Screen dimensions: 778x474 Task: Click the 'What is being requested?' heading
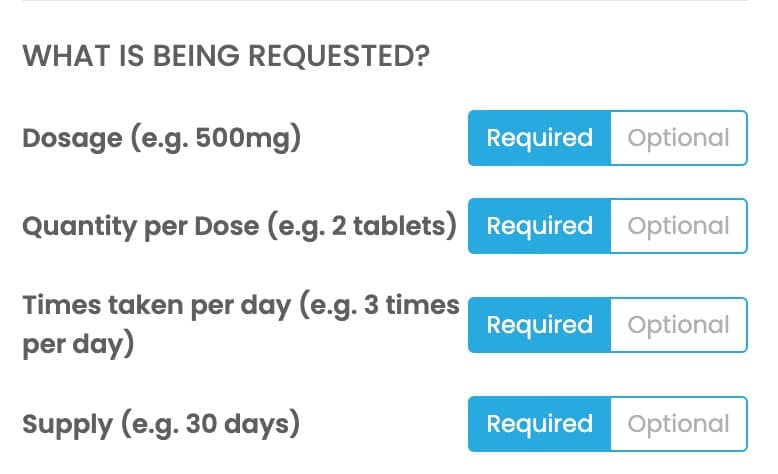(x=226, y=56)
